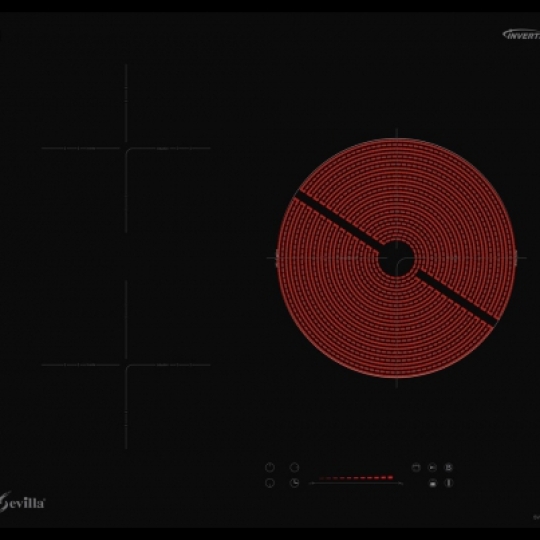The height and width of the screenshot is (540, 540).
Task: Click the Sevilla brand logo
Action: click(22, 502)
